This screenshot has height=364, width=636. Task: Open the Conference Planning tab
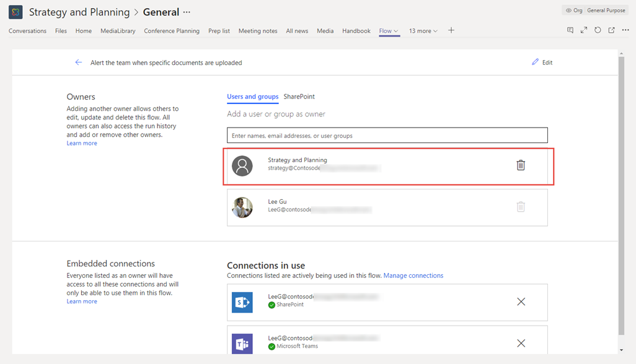(172, 31)
